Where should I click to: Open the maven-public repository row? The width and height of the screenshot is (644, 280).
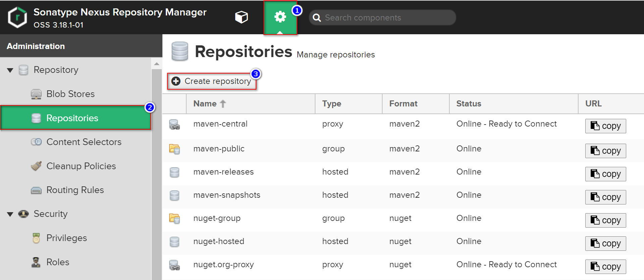click(403, 150)
